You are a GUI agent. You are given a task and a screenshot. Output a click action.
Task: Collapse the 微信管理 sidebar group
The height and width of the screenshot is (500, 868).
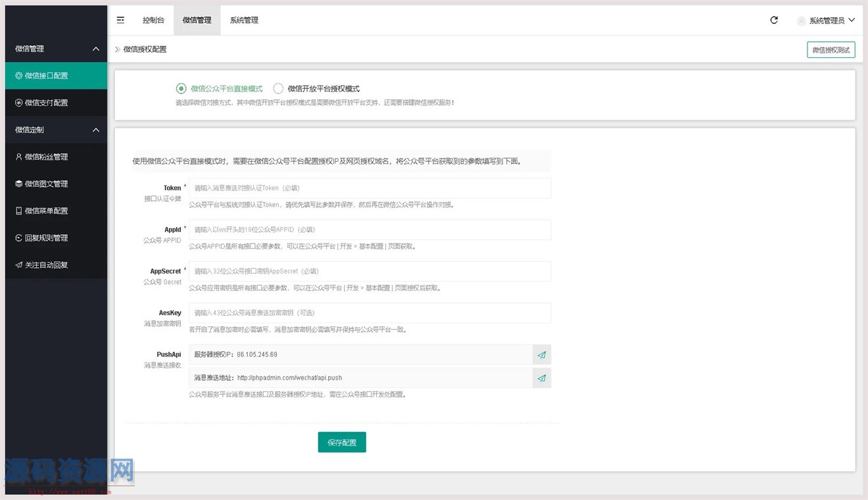pos(56,49)
